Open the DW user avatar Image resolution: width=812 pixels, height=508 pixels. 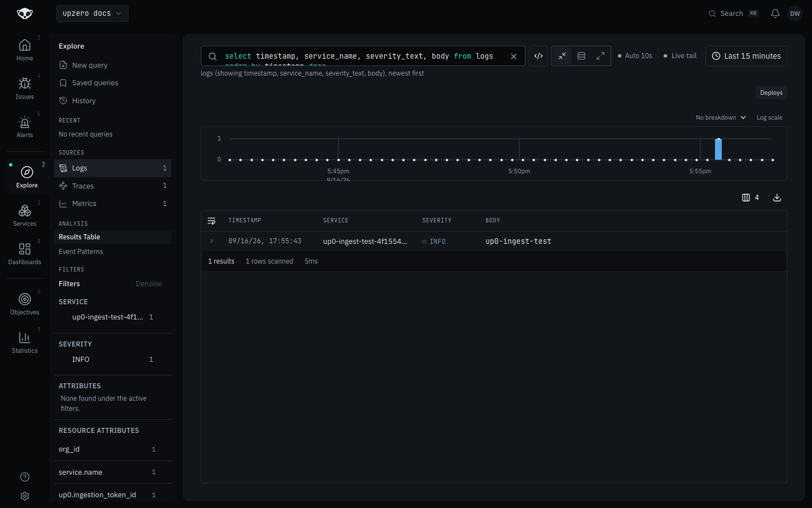point(795,14)
